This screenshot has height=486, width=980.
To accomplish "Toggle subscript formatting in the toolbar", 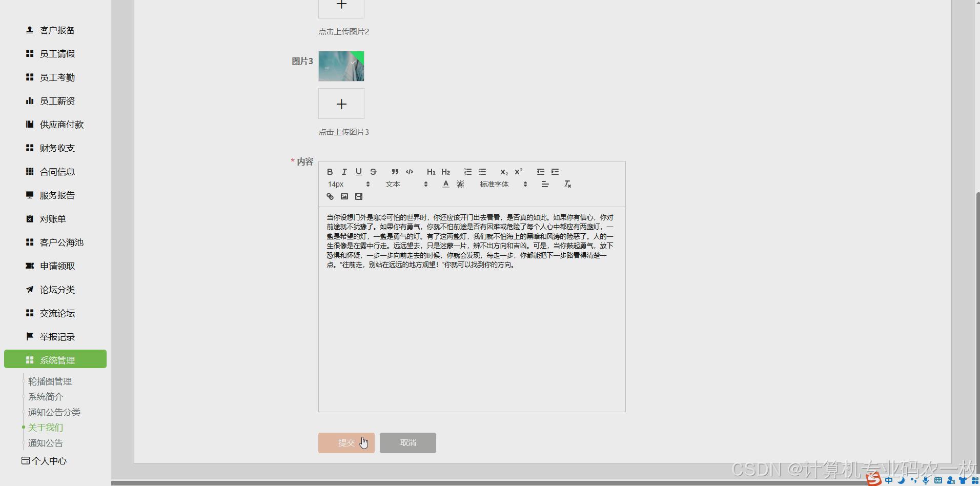I will (504, 172).
